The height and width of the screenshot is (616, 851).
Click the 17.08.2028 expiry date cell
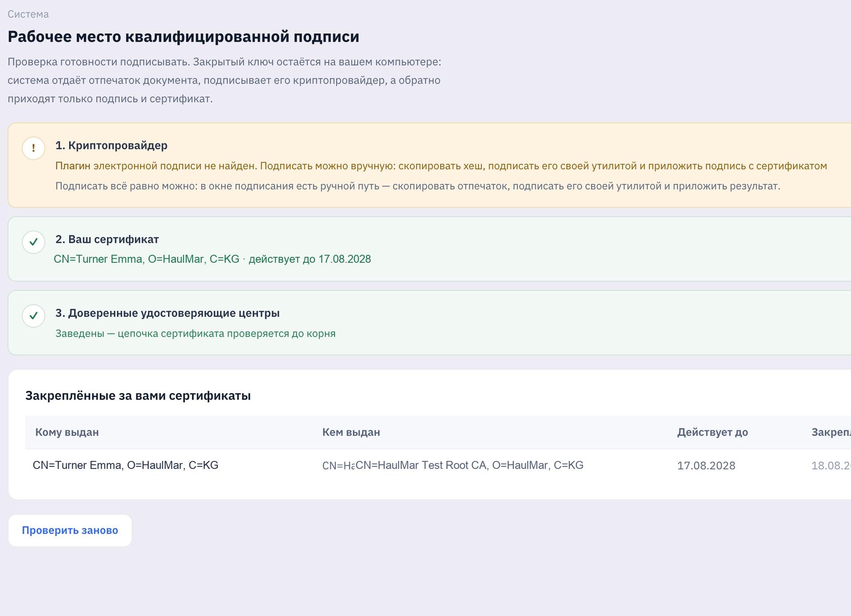[706, 465]
